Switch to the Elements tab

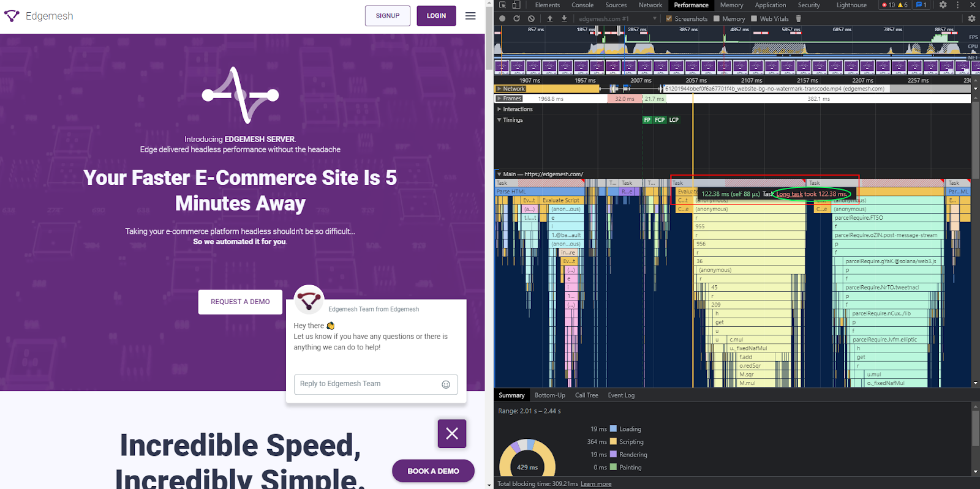[x=547, y=5]
